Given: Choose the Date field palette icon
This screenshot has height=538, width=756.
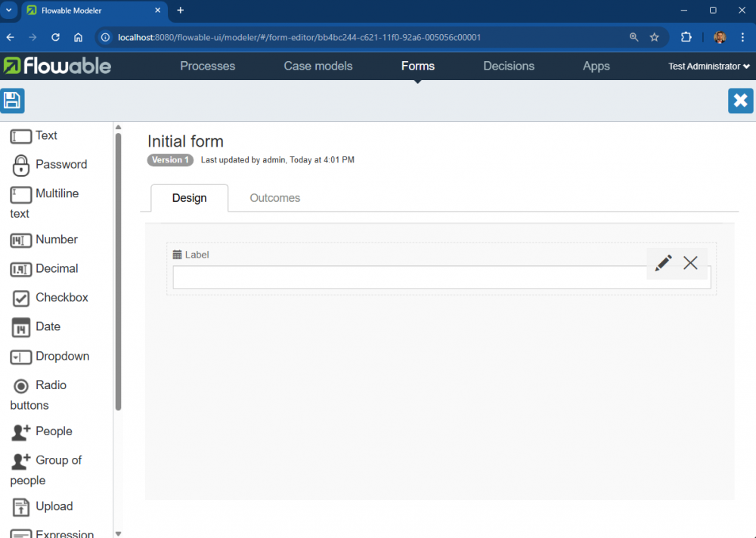Looking at the screenshot, I should 21,327.
